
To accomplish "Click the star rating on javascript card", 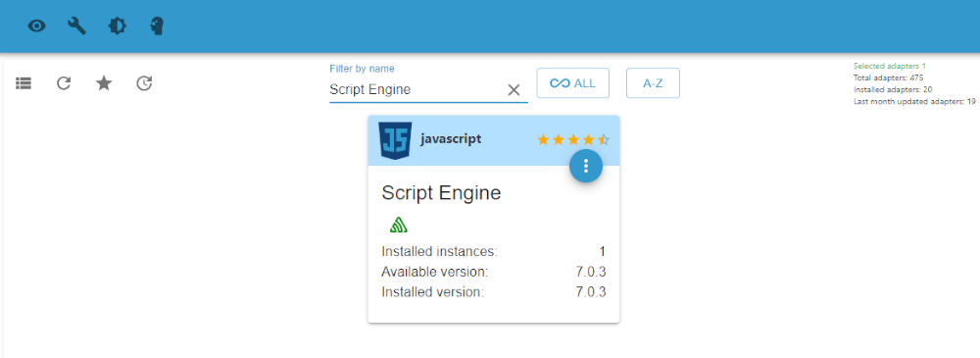I will tap(573, 139).
